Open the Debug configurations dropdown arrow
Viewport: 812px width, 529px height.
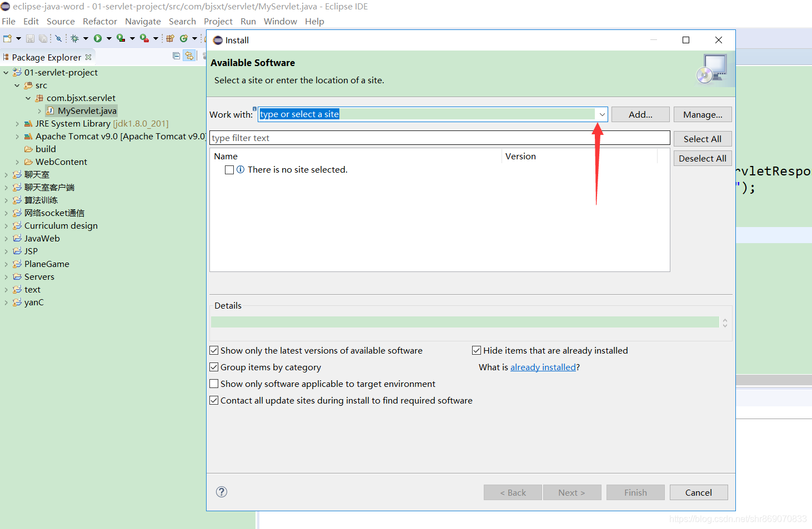[86, 38]
